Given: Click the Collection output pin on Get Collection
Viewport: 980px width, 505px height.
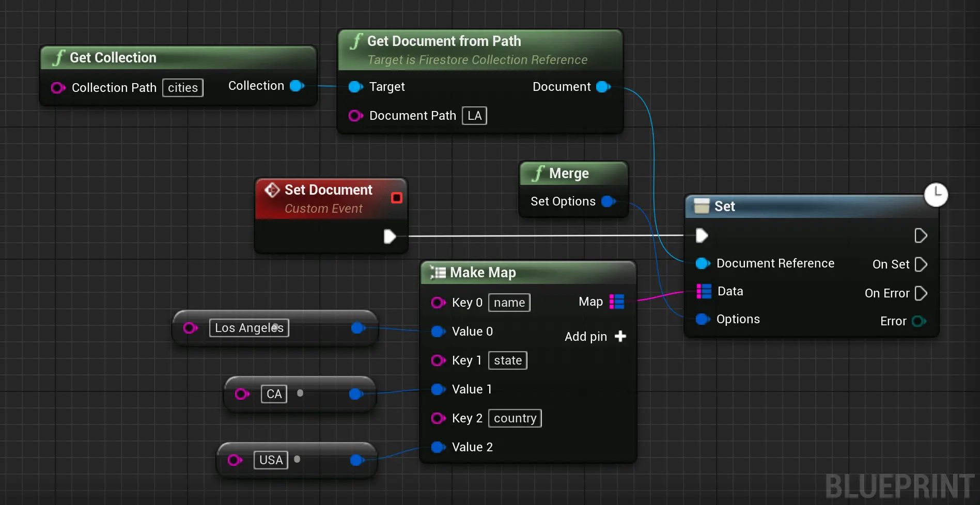Looking at the screenshot, I should (x=297, y=86).
